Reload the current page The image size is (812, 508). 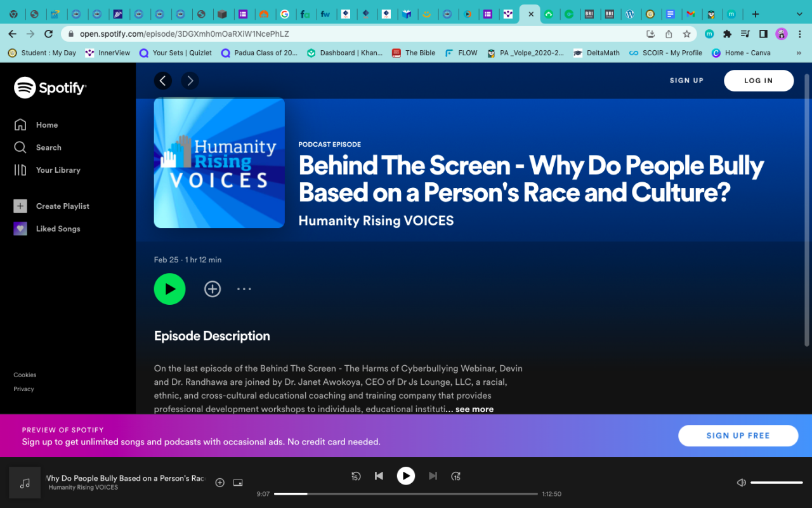49,34
